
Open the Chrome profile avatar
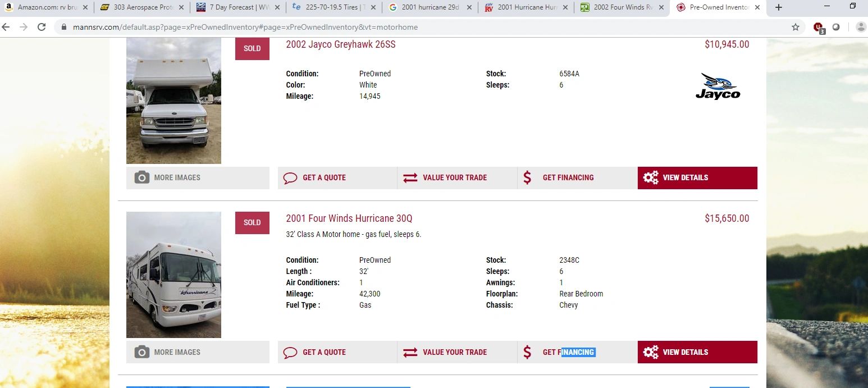point(861,27)
